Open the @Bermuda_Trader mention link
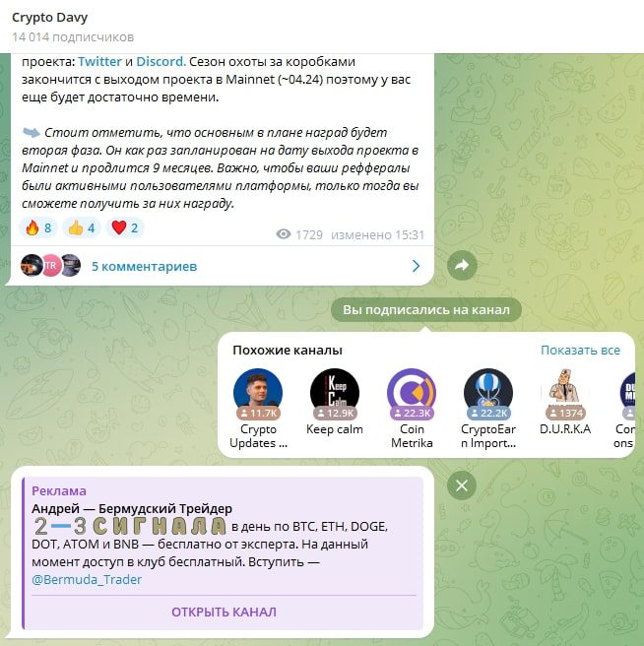Image resolution: width=644 pixels, height=646 pixels. 87,580
